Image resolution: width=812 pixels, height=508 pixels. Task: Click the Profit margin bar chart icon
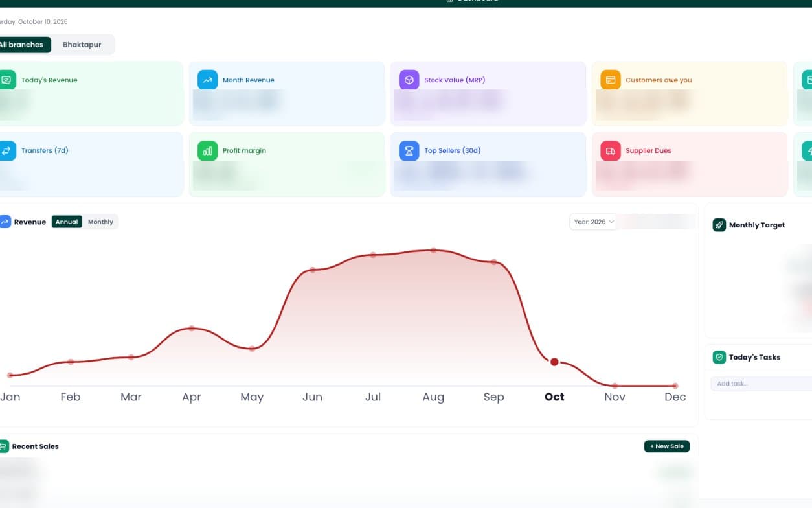point(208,150)
